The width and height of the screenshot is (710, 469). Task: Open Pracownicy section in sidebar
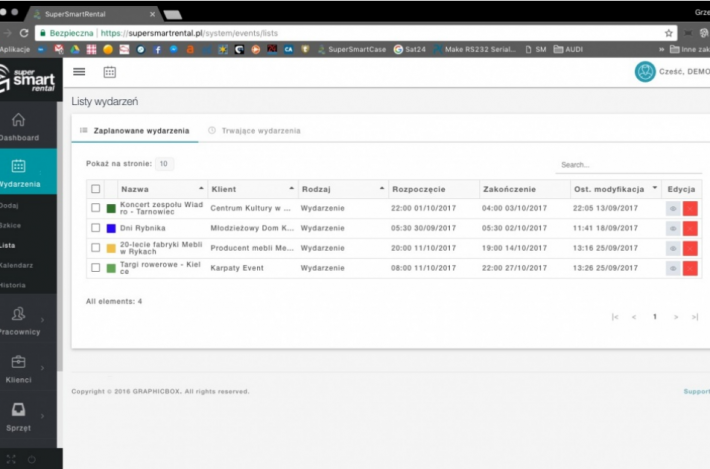click(x=19, y=320)
